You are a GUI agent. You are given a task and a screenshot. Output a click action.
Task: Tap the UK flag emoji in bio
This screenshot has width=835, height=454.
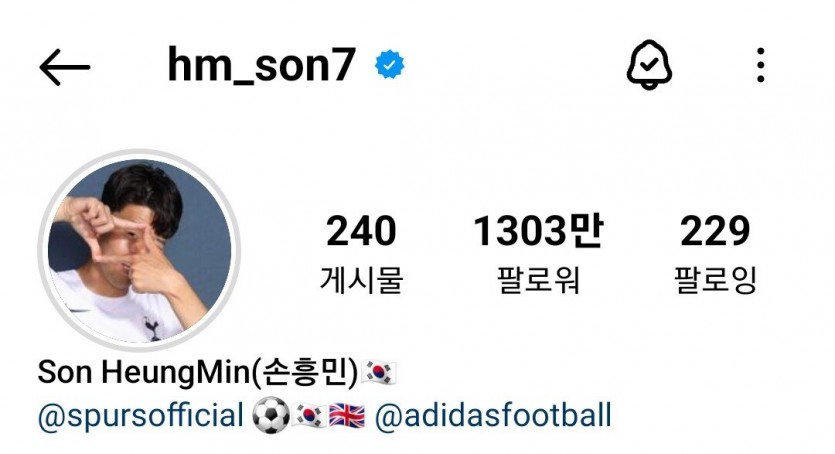point(347,416)
